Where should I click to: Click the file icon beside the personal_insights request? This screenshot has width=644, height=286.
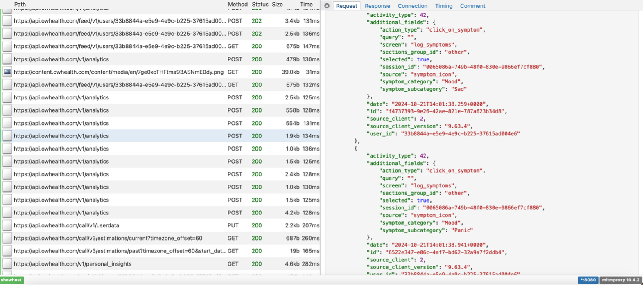pos(7,264)
